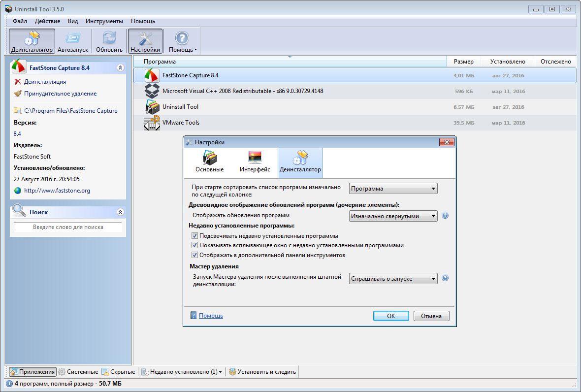Click the magnifier Поиск icon

[19, 211]
